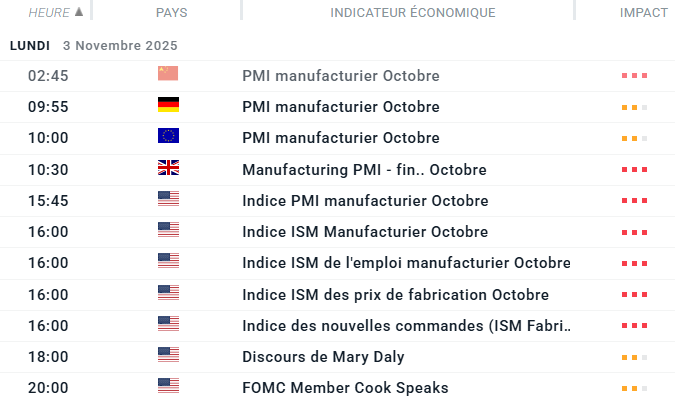This screenshot has height=402, width=675.
Task: Click the Germany flag icon
Action: click(x=168, y=105)
